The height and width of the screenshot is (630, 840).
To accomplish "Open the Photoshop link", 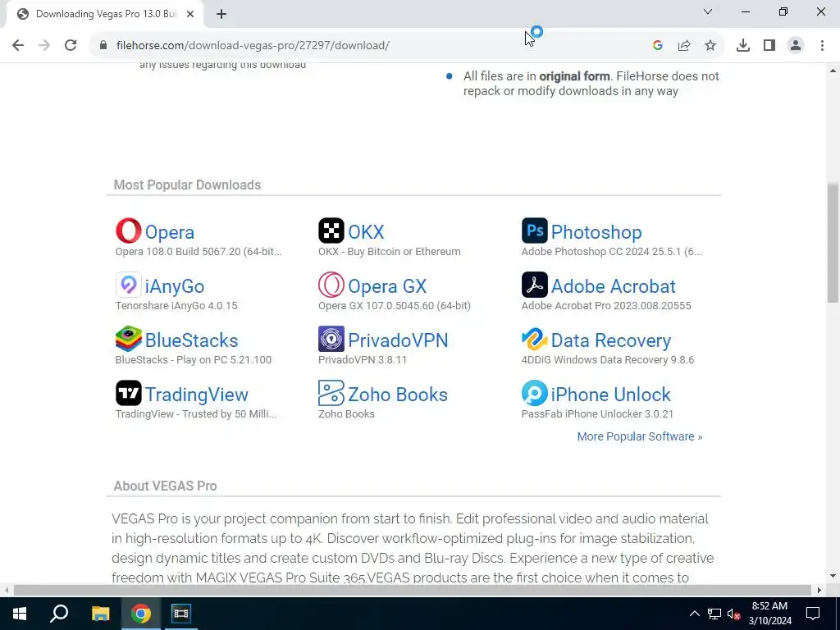I will 596,232.
